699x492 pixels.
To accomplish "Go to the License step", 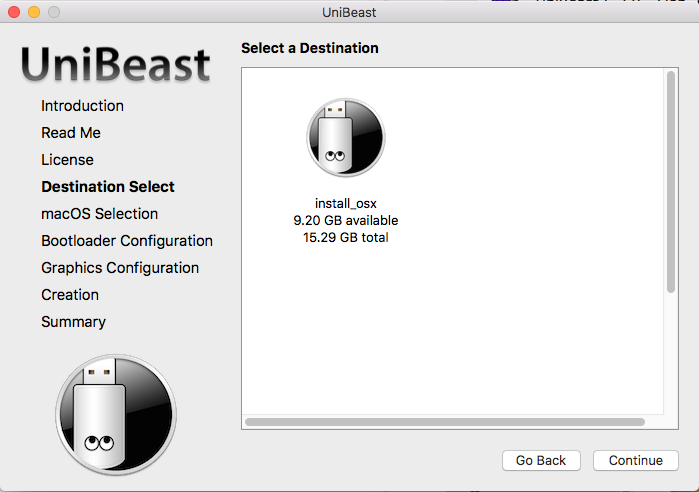I will tap(67, 160).
